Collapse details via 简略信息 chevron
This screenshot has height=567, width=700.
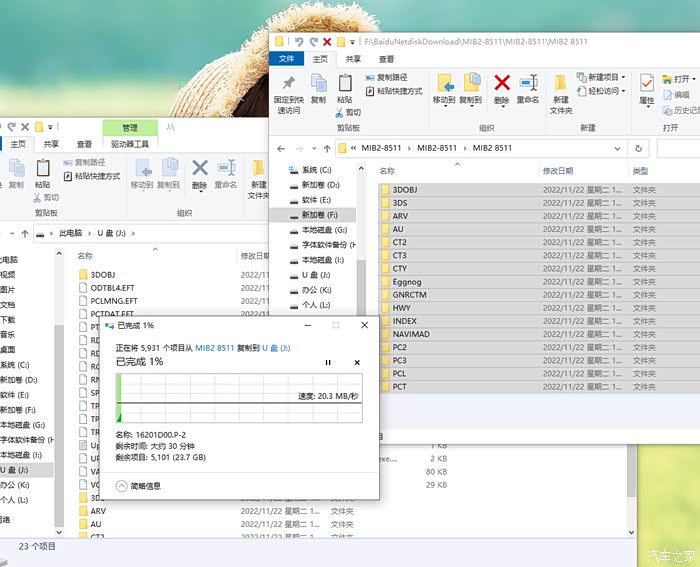[123, 485]
